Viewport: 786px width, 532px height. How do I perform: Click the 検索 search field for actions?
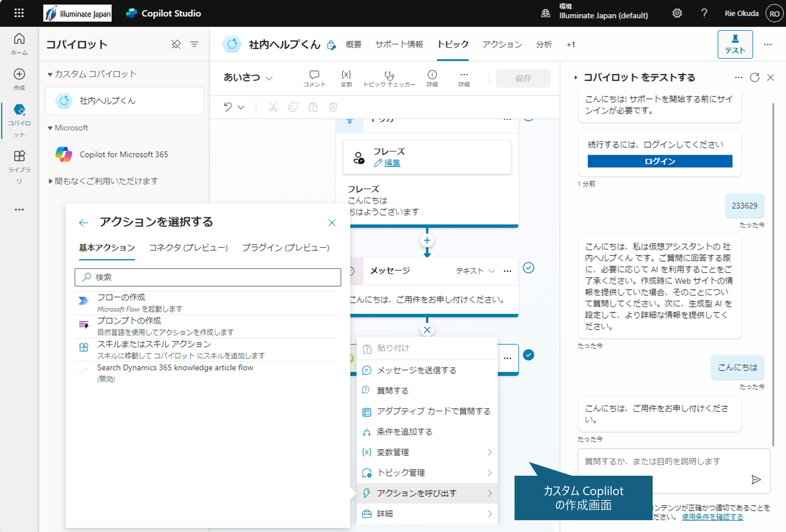coord(208,277)
